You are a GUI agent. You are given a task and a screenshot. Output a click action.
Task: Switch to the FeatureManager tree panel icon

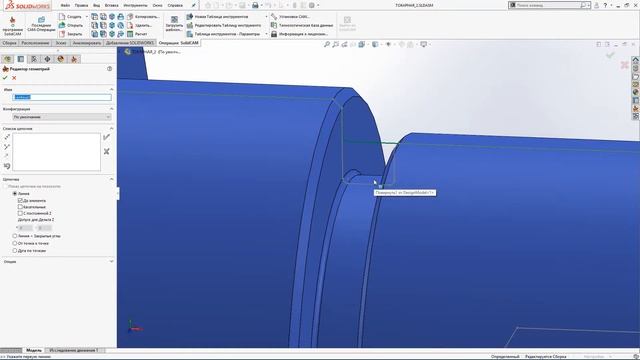(x=7, y=59)
